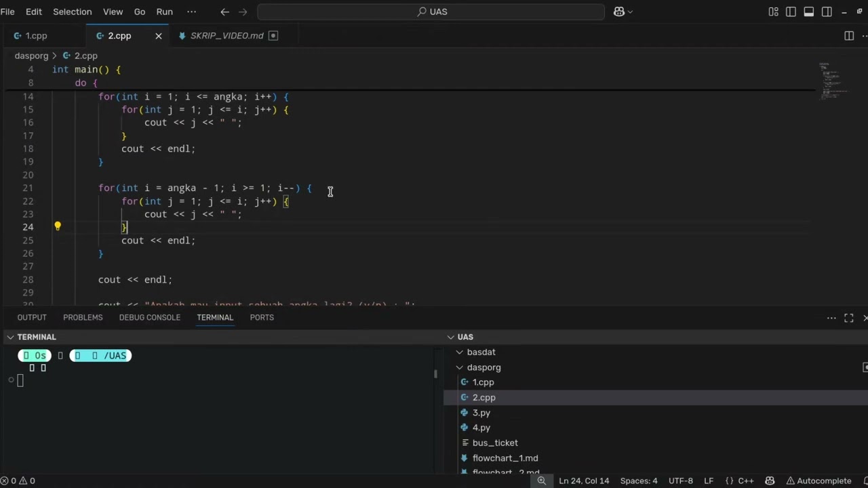
Task: Switch to the PROBLEMS panel tab
Action: tap(83, 317)
